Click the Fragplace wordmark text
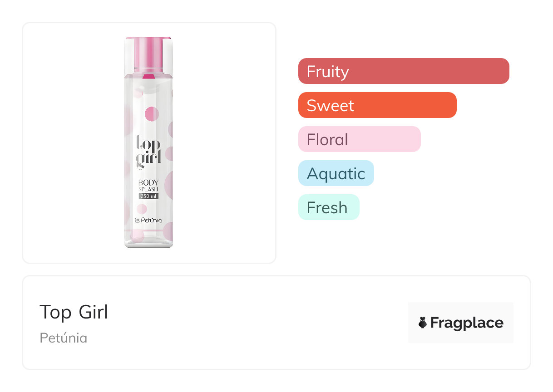This screenshot has height=392, width=553. point(467,323)
